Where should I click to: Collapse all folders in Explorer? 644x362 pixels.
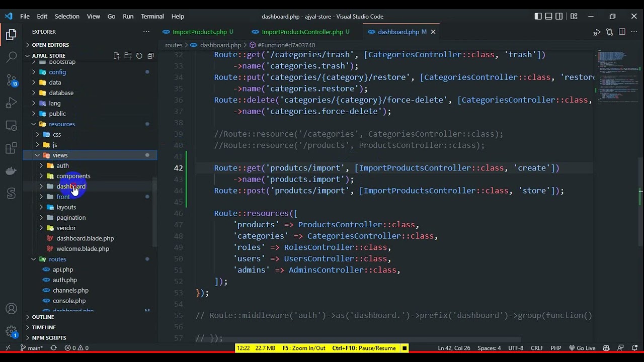click(150, 56)
